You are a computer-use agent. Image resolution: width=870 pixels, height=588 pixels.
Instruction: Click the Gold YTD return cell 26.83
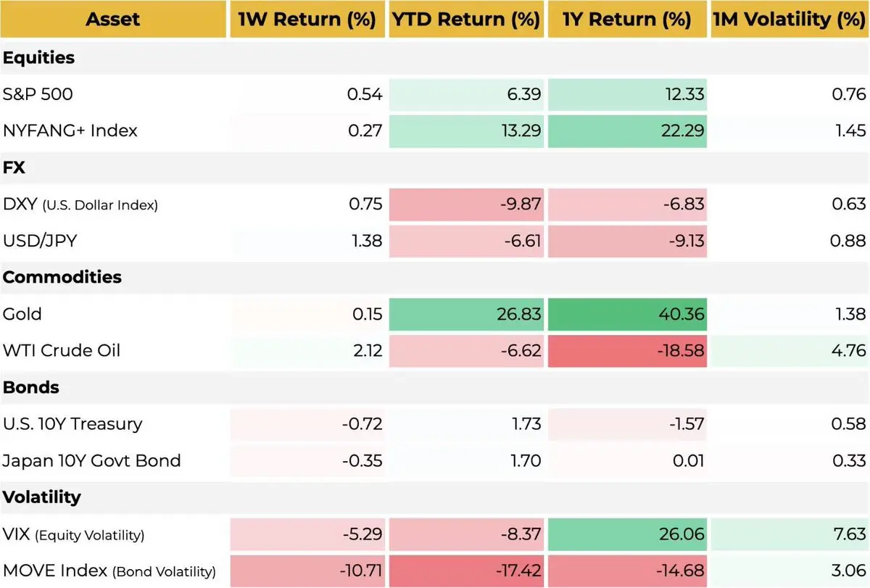pyautogui.click(x=466, y=314)
